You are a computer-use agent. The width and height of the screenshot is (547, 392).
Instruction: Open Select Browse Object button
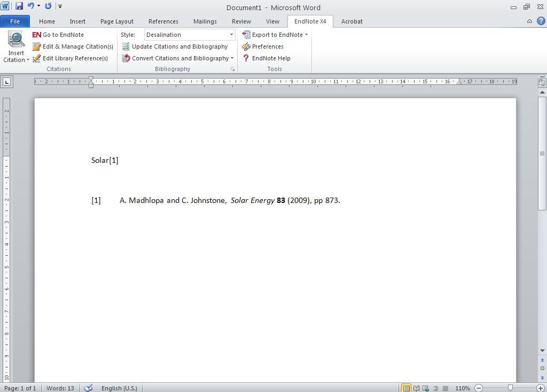coord(542,369)
